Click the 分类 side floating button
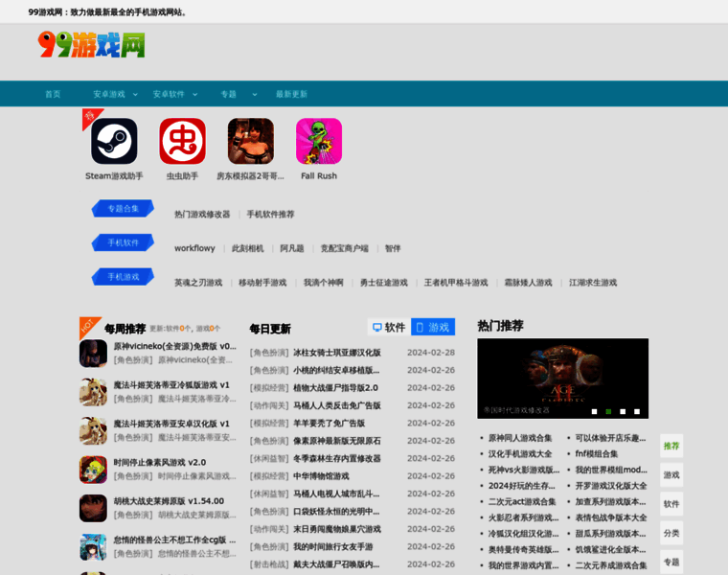This screenshot has width=728, height=575. pyautogui.click(x=671, y=533)
